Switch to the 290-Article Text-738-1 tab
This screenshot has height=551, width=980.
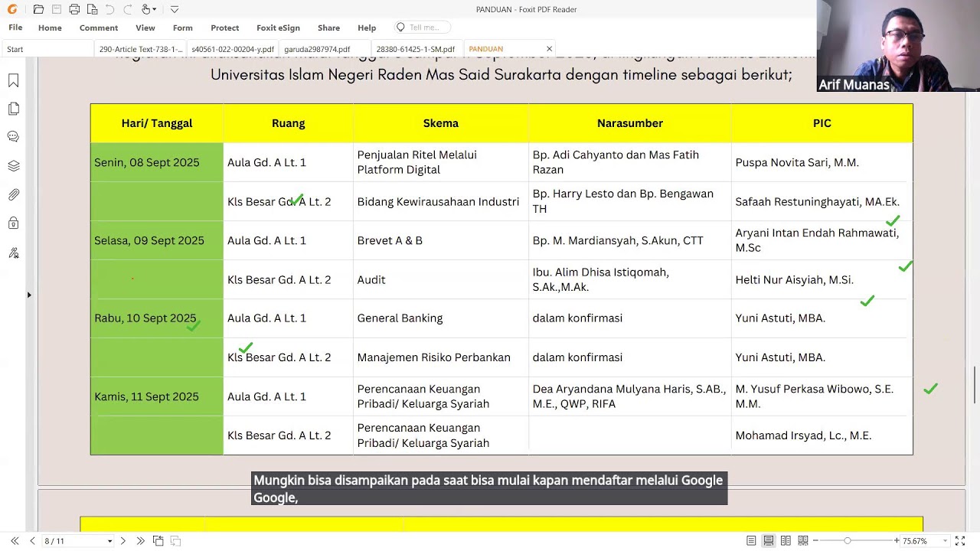pos(141,49)
